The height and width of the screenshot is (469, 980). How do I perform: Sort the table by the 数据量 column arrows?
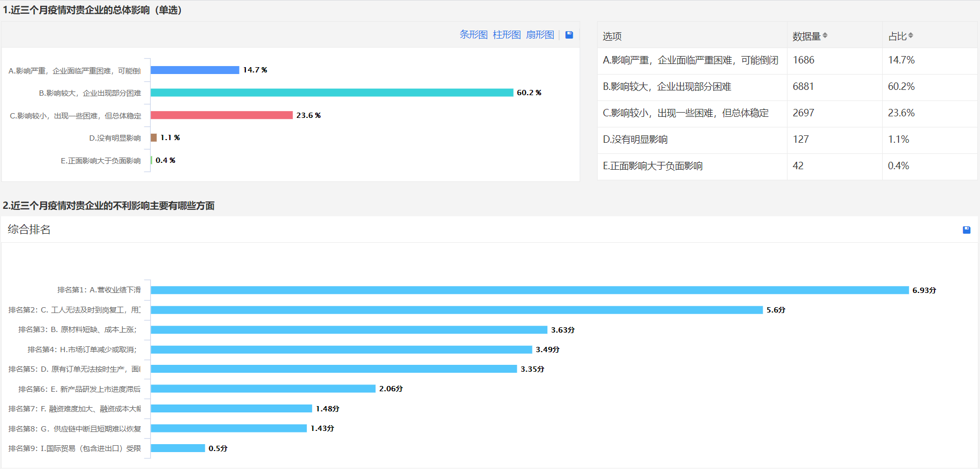coord(825,36)
